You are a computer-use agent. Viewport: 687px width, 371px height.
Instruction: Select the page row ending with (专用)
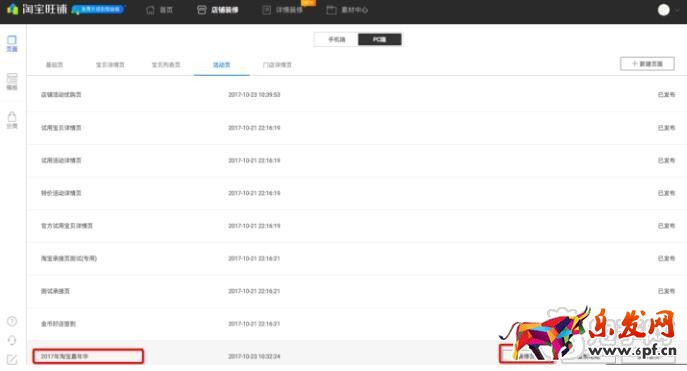(356, 258)
